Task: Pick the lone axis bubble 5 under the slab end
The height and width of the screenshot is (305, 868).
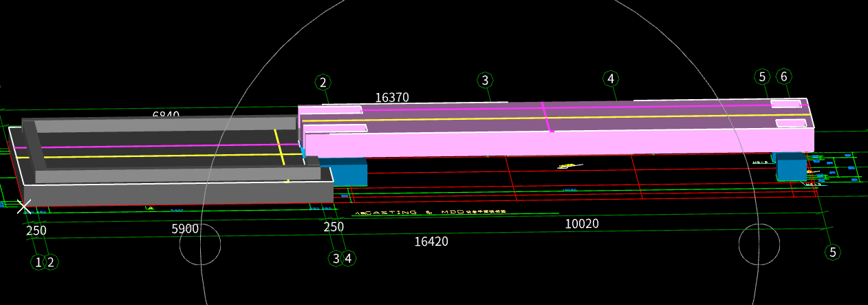Action: pyautogui.click(x=833, y=252)
